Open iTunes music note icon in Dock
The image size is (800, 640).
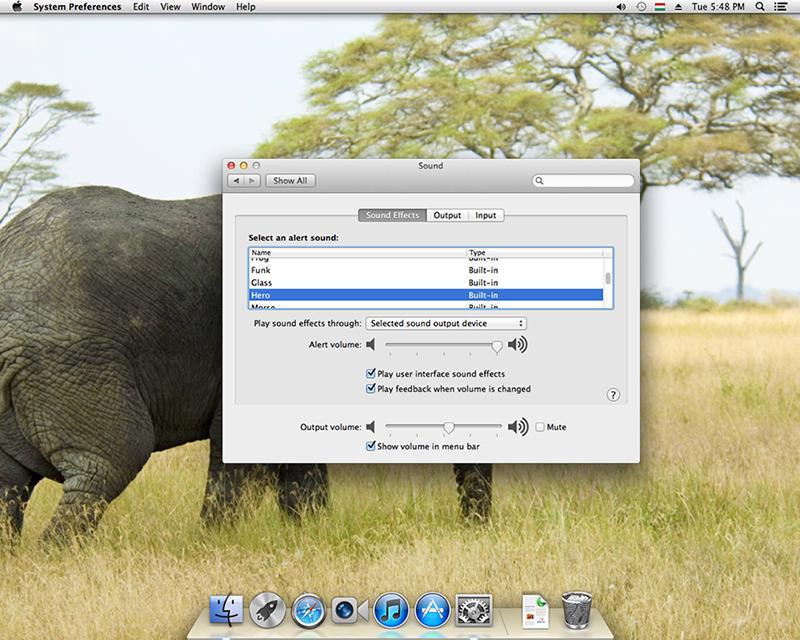click(x=391, y=610)
